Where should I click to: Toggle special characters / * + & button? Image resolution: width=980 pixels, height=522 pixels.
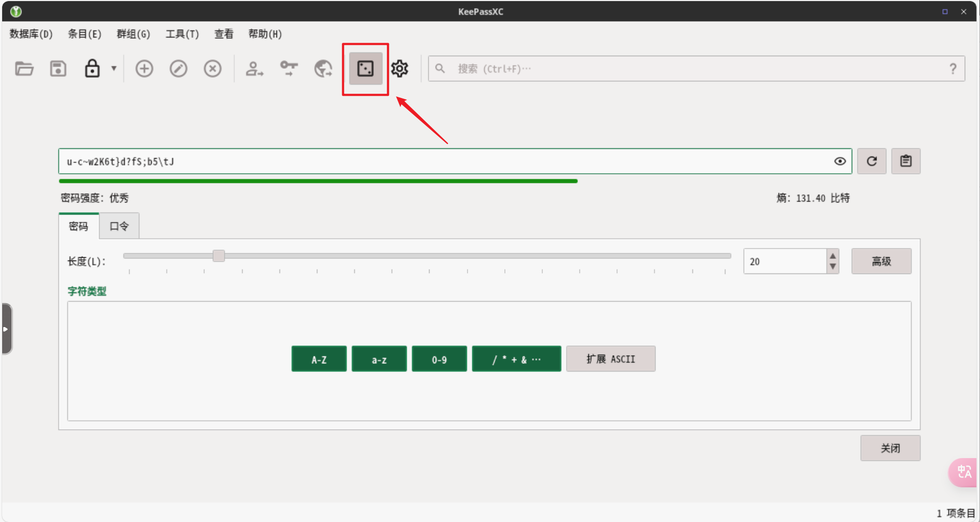click(x=516, y=359)
